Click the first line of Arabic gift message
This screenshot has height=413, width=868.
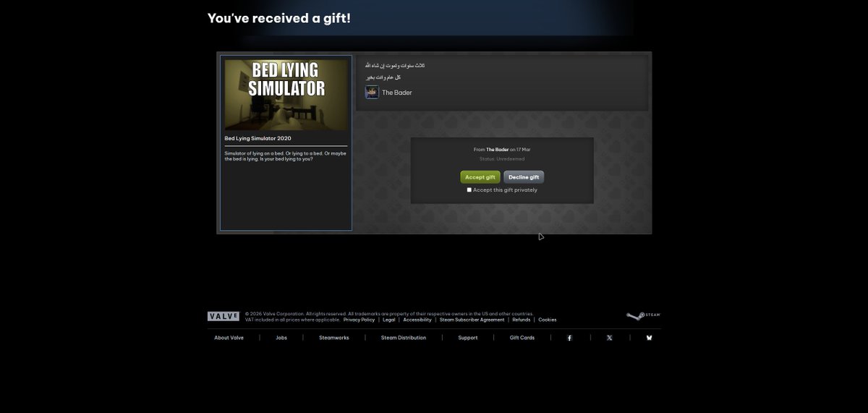[395, 66]
